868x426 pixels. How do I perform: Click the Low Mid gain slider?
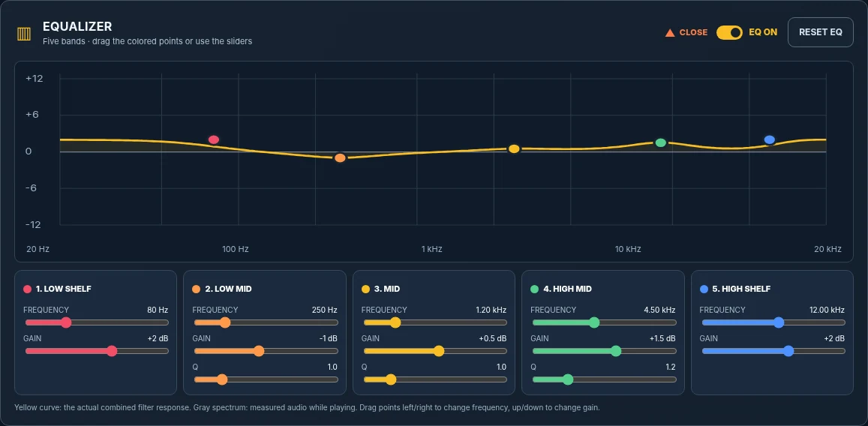tap(266, 351)
